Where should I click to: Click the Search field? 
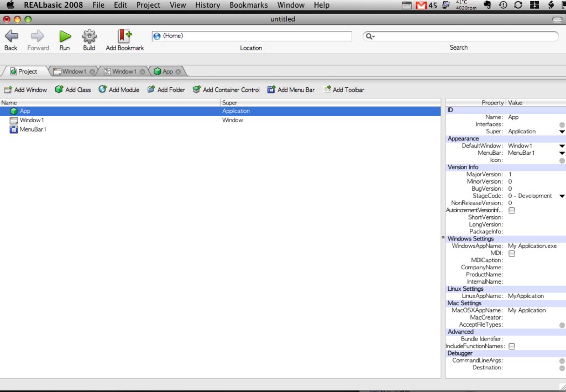[460, 36]
